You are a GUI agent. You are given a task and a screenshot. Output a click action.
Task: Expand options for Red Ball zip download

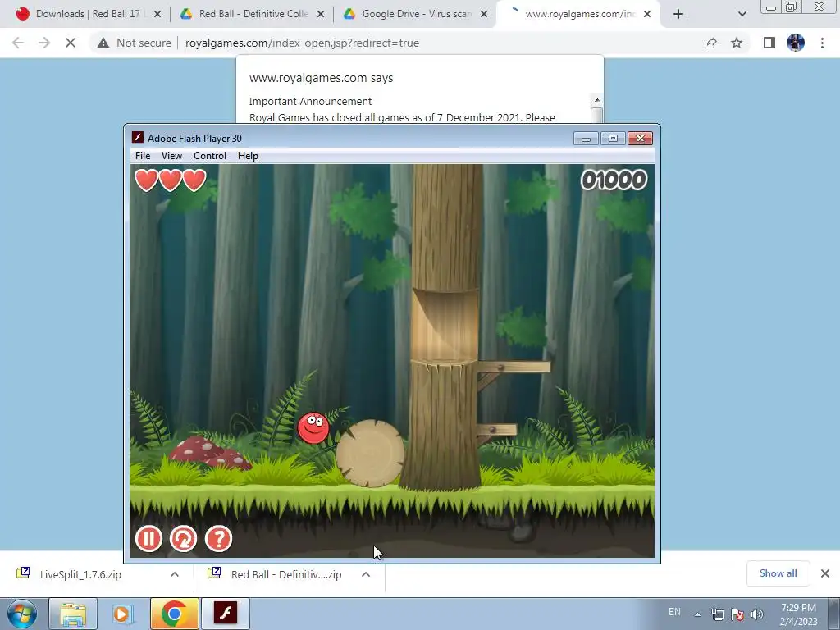[x=366, y=574]
